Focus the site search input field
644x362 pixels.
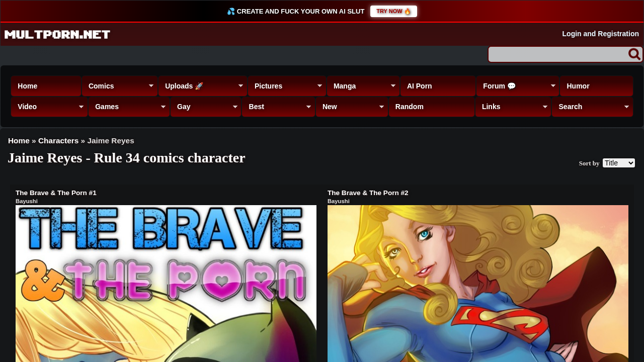tap(558, 54)
